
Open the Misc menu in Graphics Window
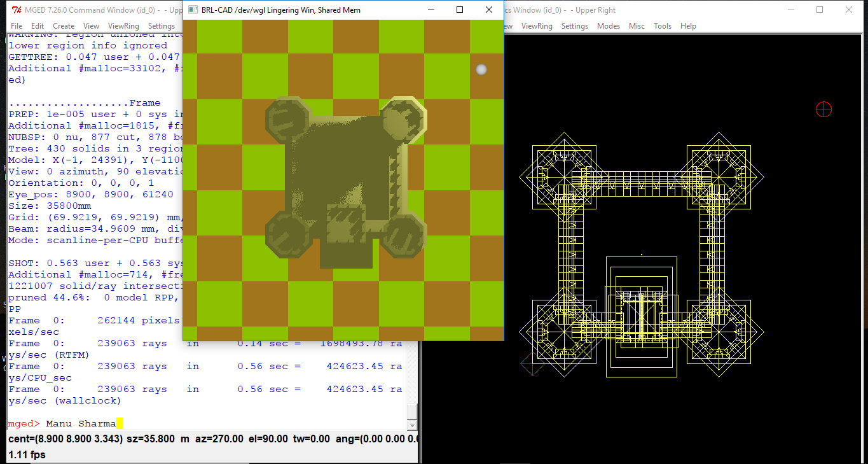tap(637, 26)
